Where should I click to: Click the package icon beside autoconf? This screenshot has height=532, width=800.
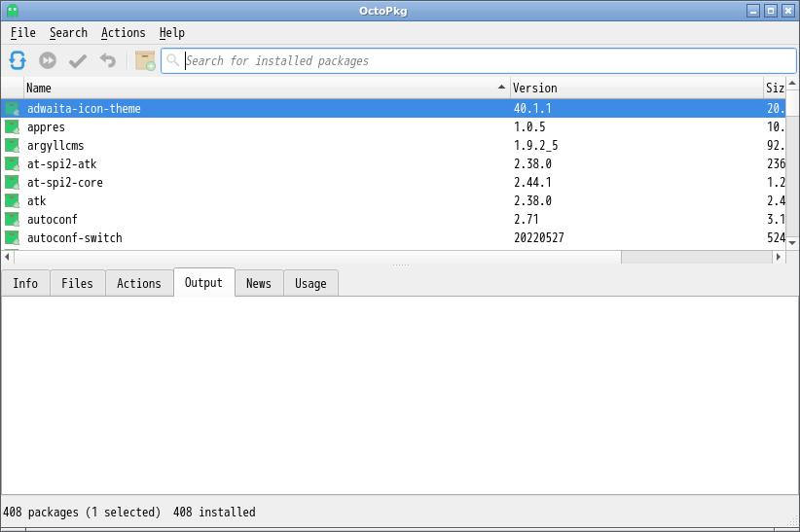13,220
